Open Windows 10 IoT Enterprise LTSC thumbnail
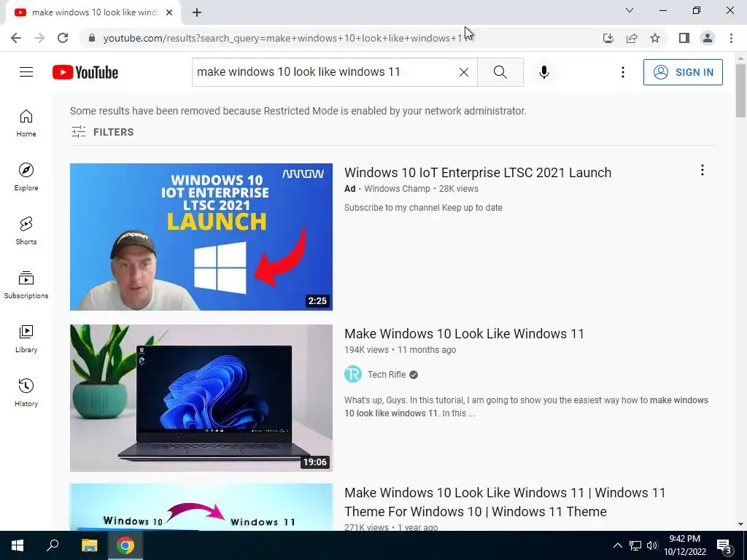 click(201, 237)
